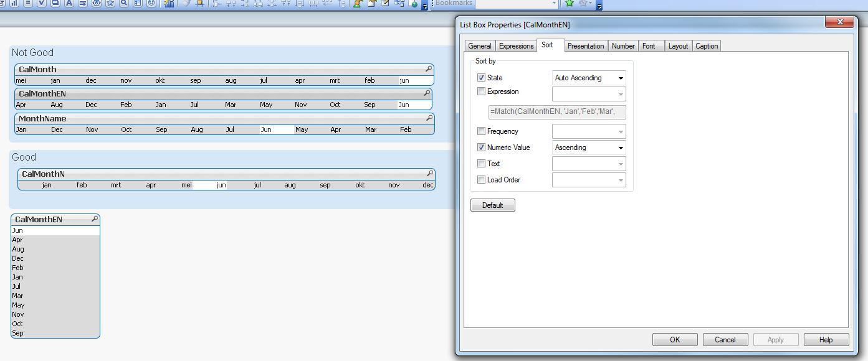868x361 pixels.
Task: Enable the Frequency sort checkbox
Action: click(481, 131)
